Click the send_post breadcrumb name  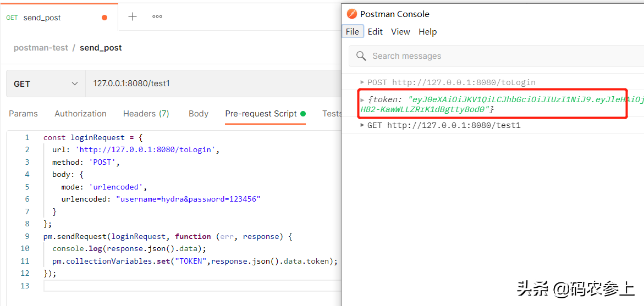click(101, 48)
